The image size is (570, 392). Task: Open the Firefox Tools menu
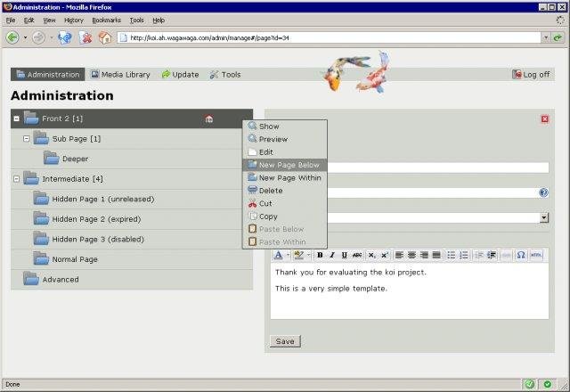136,20
